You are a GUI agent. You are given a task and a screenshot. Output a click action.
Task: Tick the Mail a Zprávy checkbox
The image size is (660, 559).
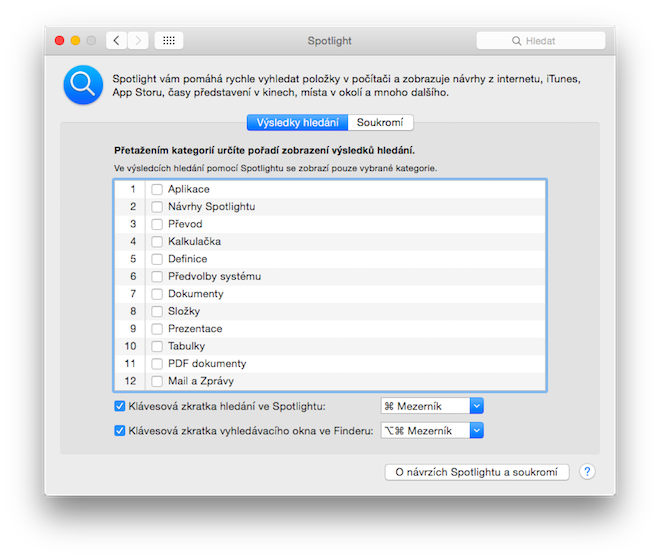pos(157,381)
